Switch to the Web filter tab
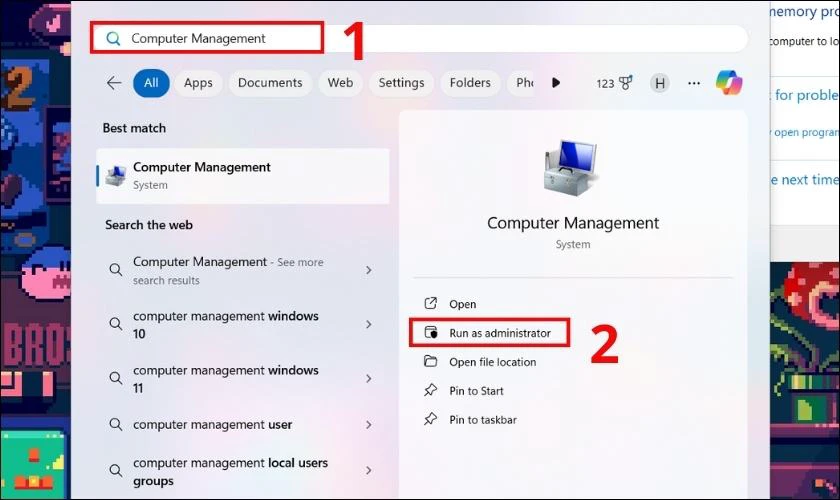840x500 pixels. 340,83
